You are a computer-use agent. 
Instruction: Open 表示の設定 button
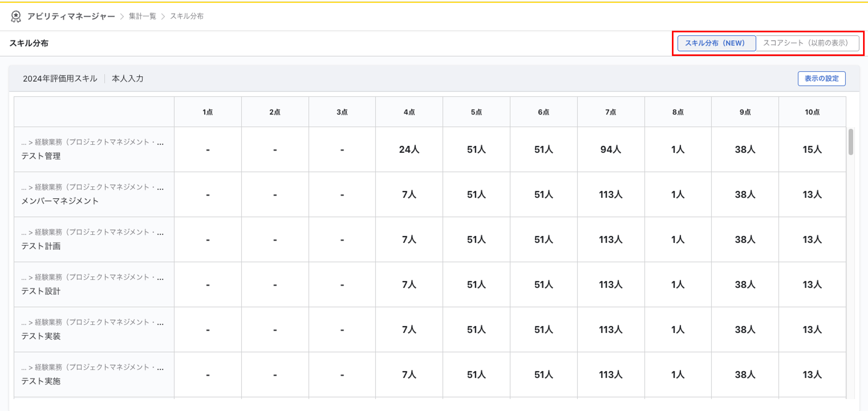click(x=821, y=78)
